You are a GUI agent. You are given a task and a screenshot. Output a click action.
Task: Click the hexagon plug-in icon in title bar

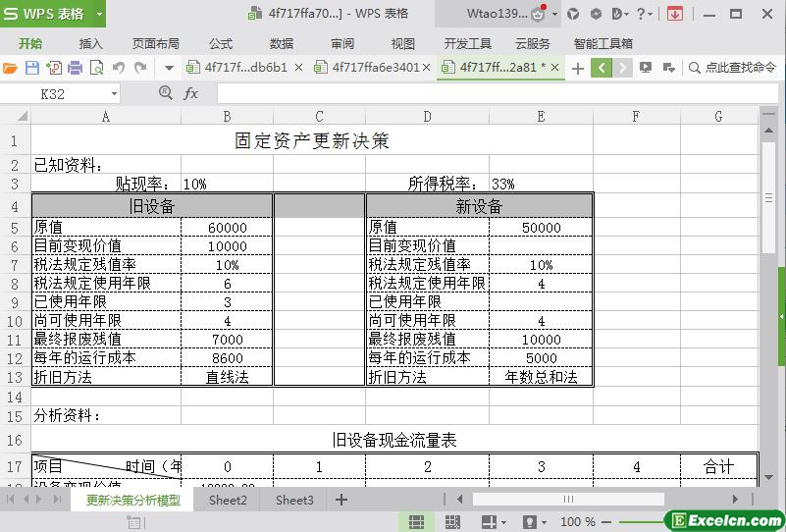tap(596, 14)
